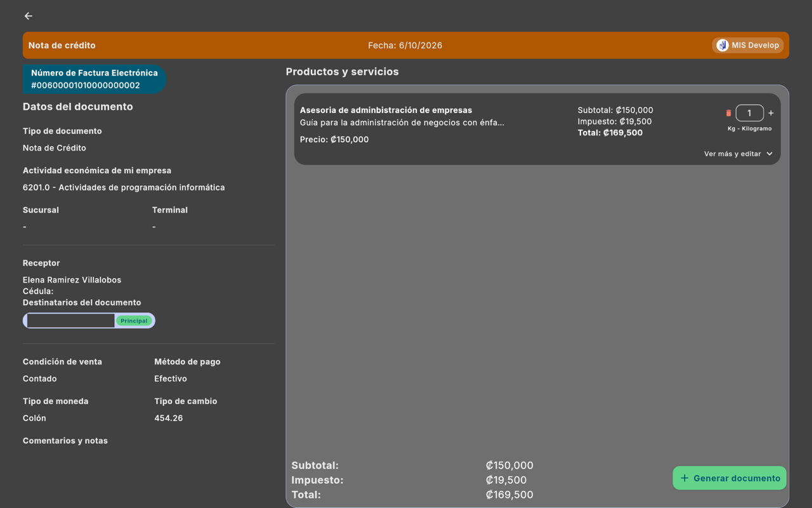812x508 pixels.
Task: Click the Número de Factura Electrónica badge
Action: pyautogui.click(x=95, y=79)
